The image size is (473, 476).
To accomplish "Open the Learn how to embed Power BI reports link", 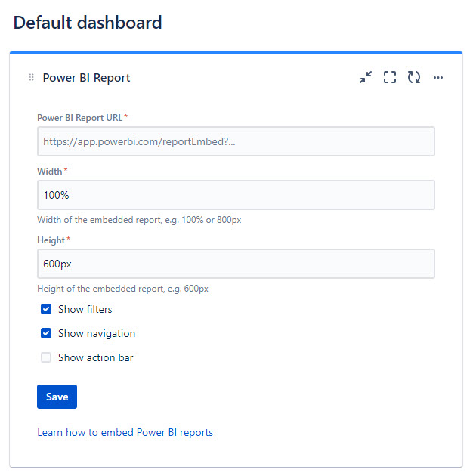I will tap(125, 433).
